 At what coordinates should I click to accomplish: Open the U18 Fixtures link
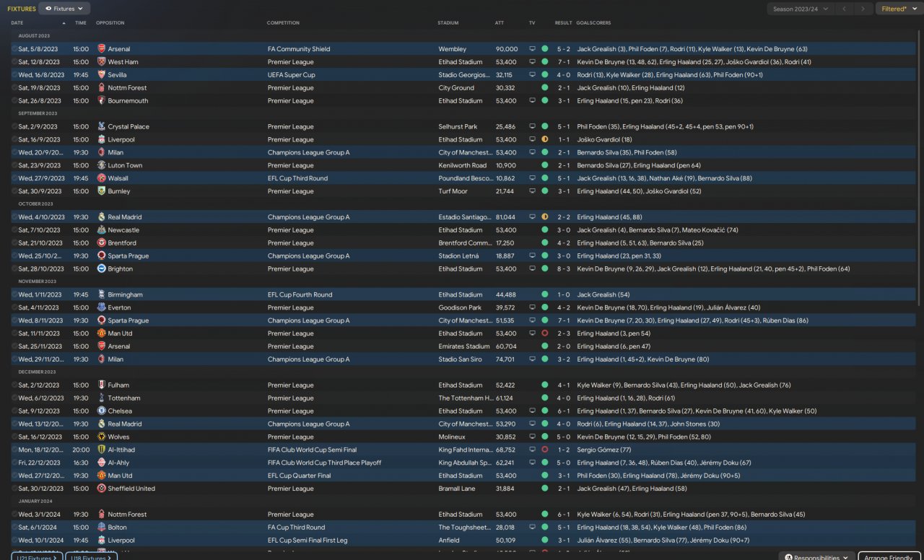coord(92,557)
